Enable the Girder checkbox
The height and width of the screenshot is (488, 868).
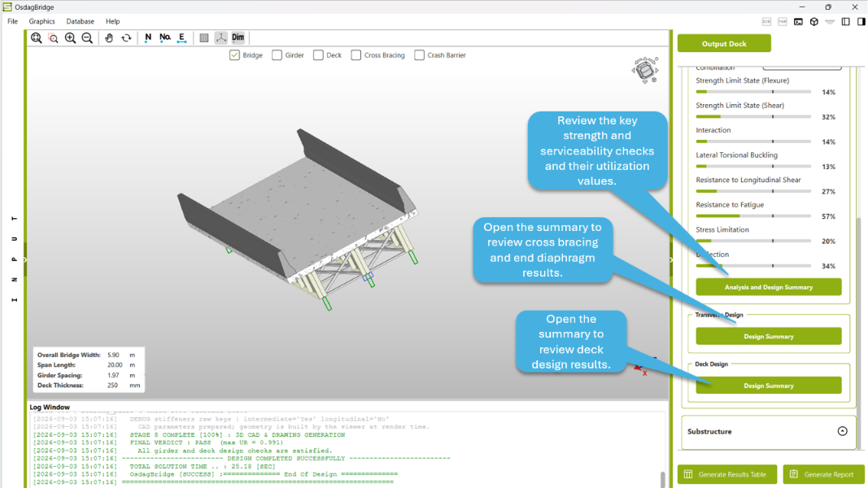277,55
